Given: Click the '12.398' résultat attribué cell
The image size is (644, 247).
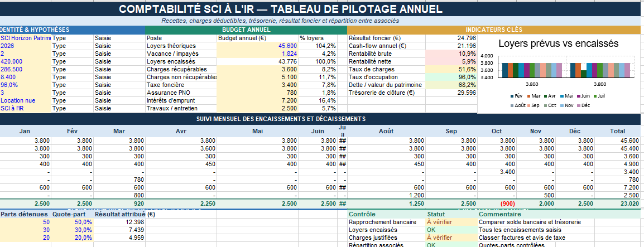Looking at the screenshot, I should (x=119, y=222).
